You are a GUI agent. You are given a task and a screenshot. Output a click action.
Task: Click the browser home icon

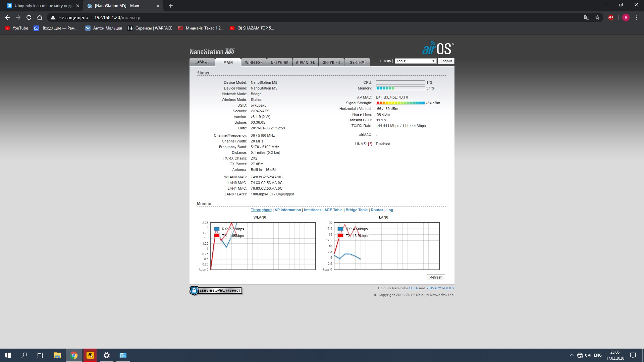point(40,17)
